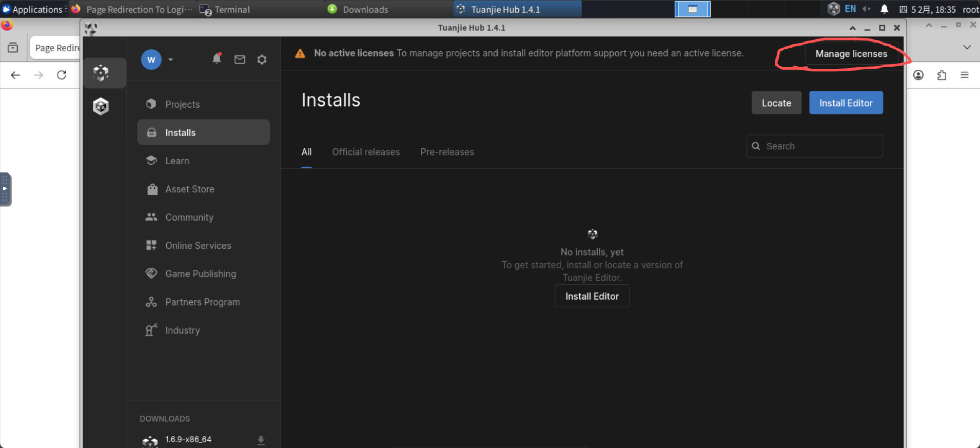Viewport: 980px width, 448px height.
Task: Select the Page Redir Firefox tab
Action: click(55, 48)
